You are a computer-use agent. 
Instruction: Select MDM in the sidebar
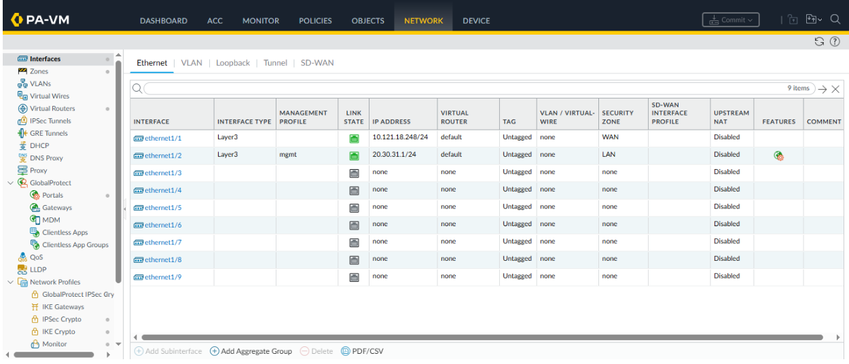point(51,220)
